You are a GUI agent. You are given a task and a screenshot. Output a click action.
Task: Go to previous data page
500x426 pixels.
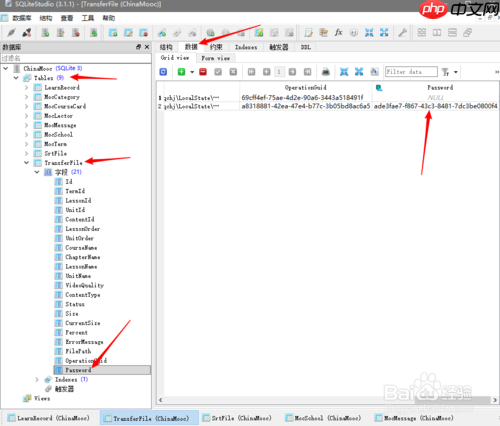click(266, 72)
